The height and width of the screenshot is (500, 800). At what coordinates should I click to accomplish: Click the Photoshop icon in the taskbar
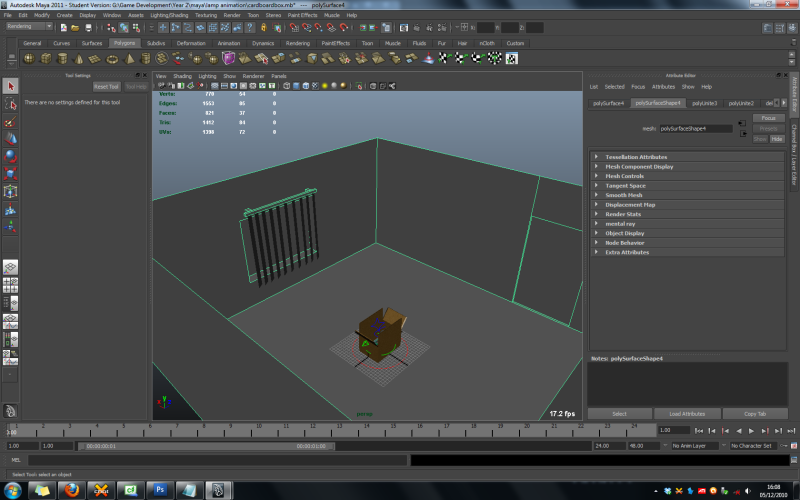pos(158,490)
